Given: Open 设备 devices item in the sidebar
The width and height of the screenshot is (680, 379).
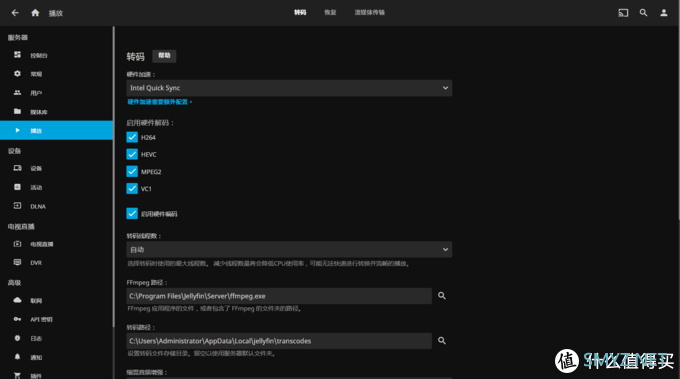Looking at the screenshot, I should [x=56, y=168].
